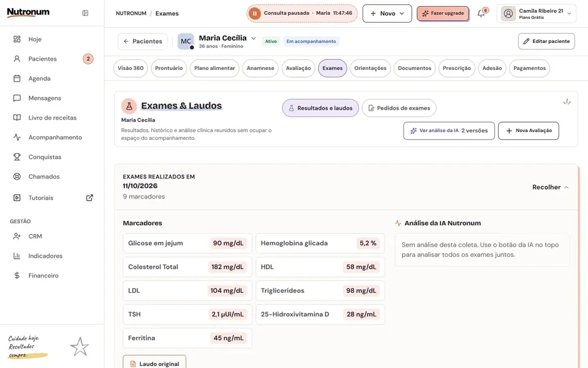The height and width of the screenshot is (368, 588).
Task: Switch to Anamnese tab
Action: tap(260, 68)
